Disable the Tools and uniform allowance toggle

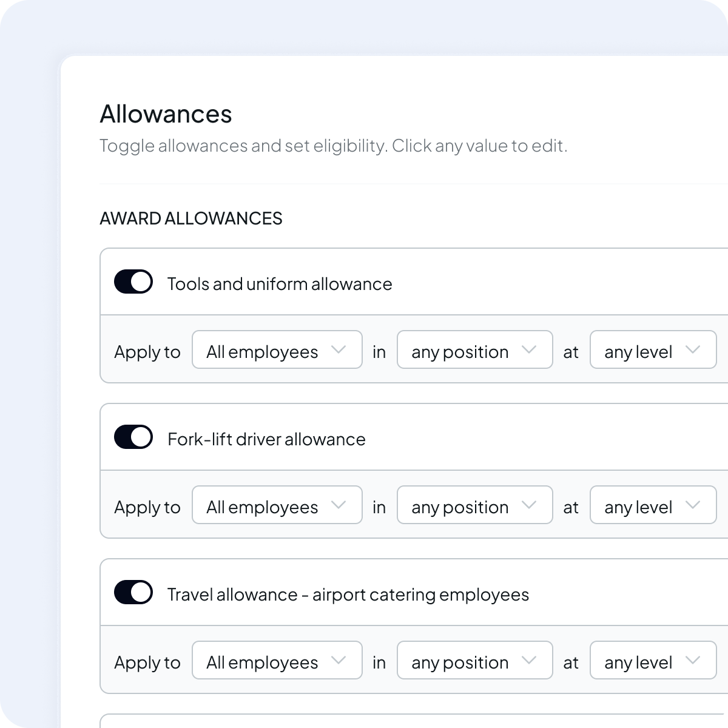[133, 281]
